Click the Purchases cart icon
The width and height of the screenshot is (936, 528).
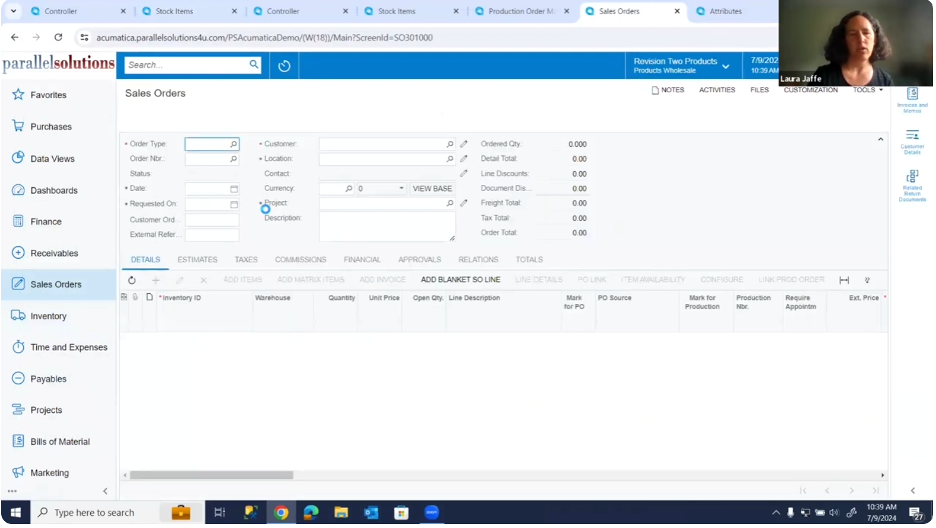pos(18,127)
